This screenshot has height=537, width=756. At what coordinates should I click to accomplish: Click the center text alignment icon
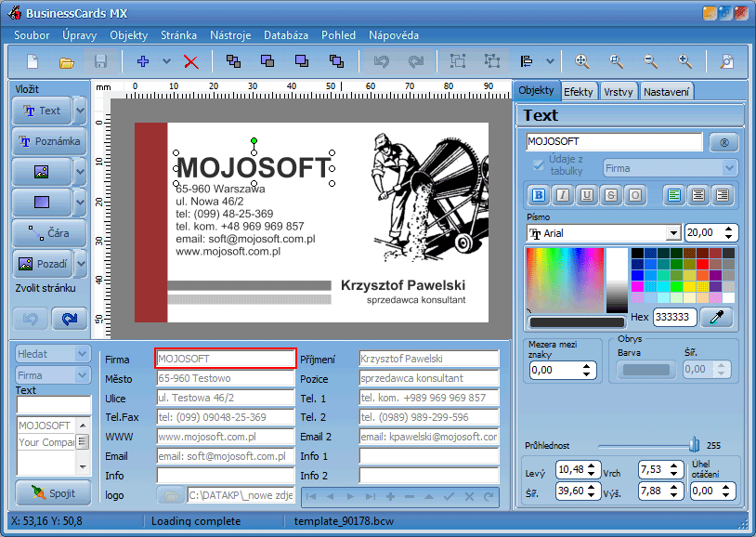[x=697, y=195]
